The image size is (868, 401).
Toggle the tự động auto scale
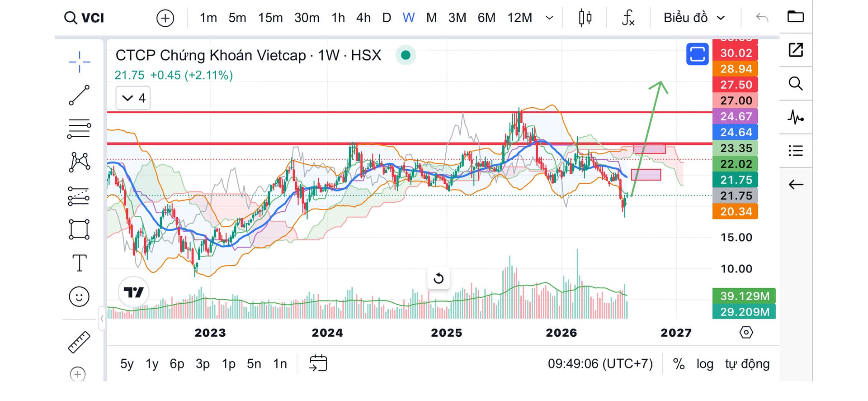click(x=747, y=364)
